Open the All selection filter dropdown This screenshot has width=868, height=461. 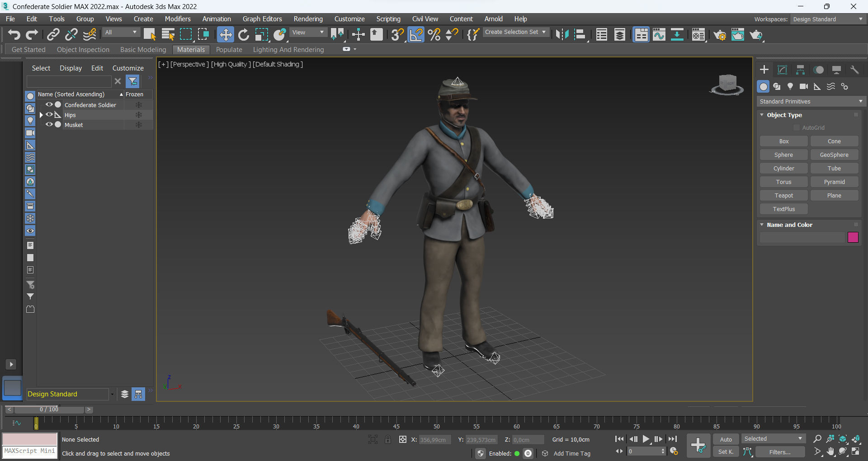click(121, 32)
